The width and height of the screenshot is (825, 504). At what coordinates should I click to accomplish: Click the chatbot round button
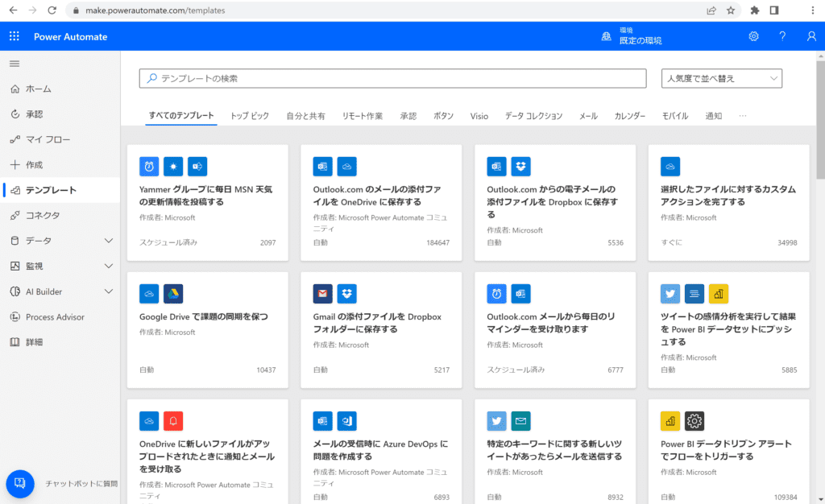[x=20, y=483]
